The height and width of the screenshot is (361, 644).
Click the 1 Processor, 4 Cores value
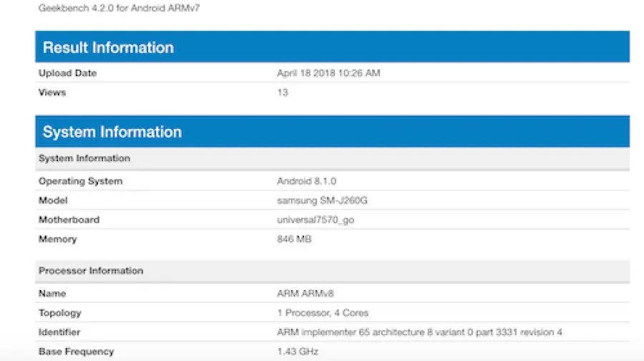[x=323, y=313]
